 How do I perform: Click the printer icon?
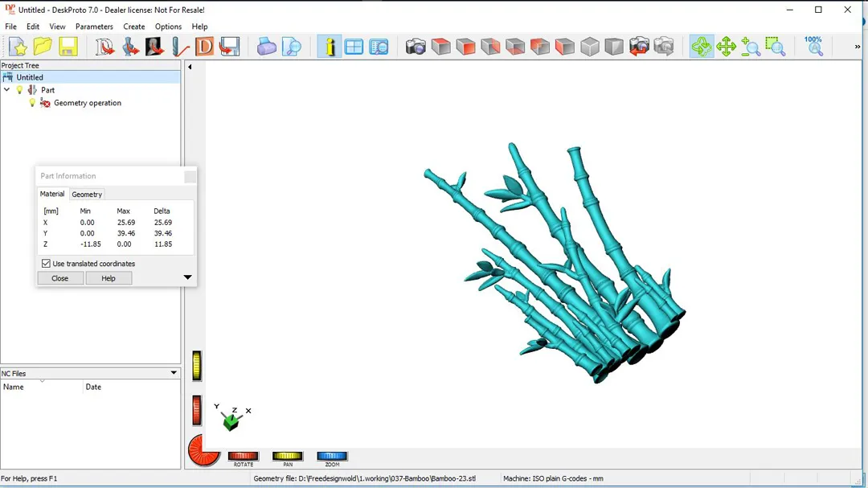click(x=266, y=47)
